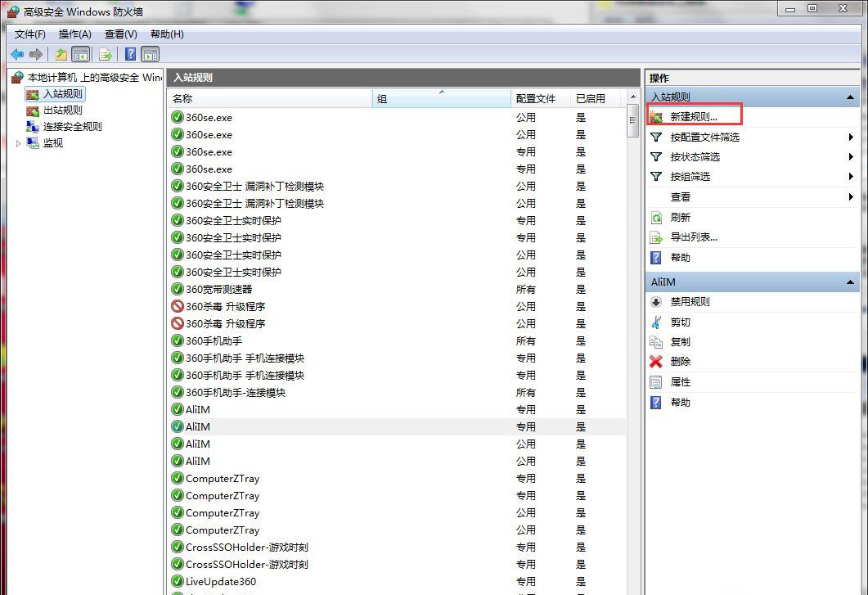Click the New Rule (新建规则) icon

coord(656,117)
